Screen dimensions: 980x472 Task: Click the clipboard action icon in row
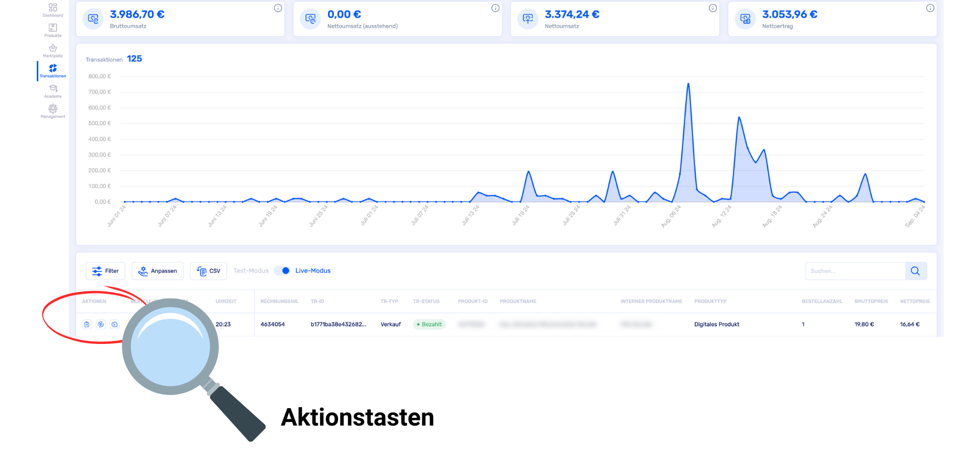click(87, 325)
